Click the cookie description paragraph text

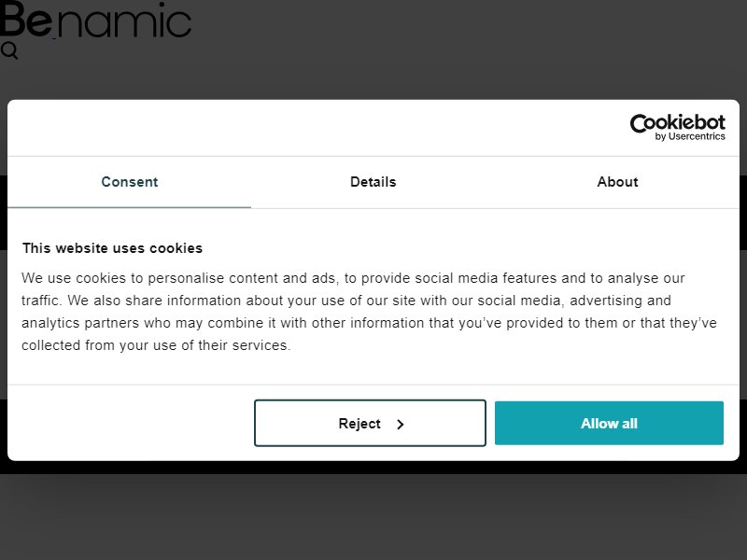click(x=369, y=312)
